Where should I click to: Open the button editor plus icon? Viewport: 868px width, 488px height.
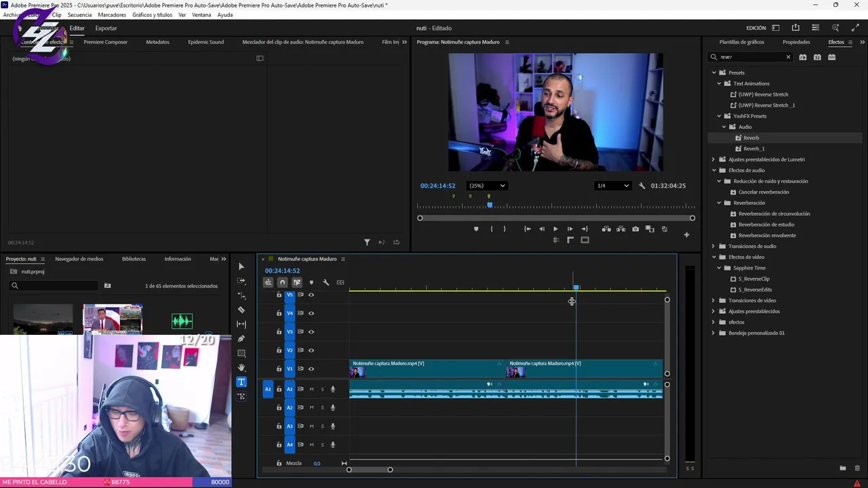[686, 235]
